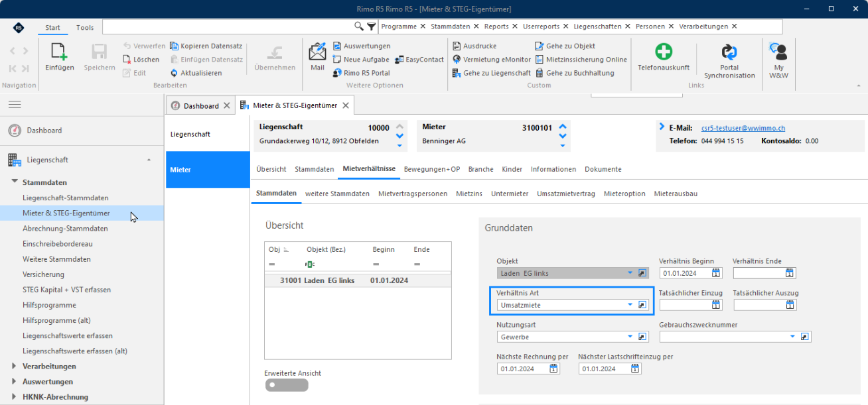Expand the Verarbeitungen tree node
The height and width of the screenshot is (405, 868).
[15, 366]
